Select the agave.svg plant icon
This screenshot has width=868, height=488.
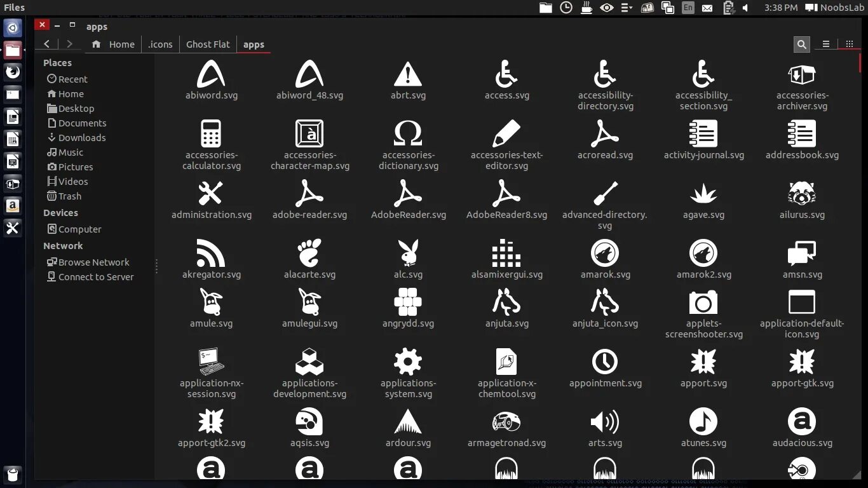703,194
